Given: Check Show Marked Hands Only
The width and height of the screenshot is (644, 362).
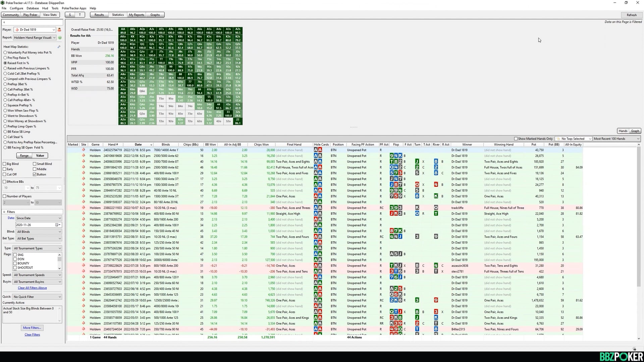Looking at the screenshot, I should click(516, 139).
